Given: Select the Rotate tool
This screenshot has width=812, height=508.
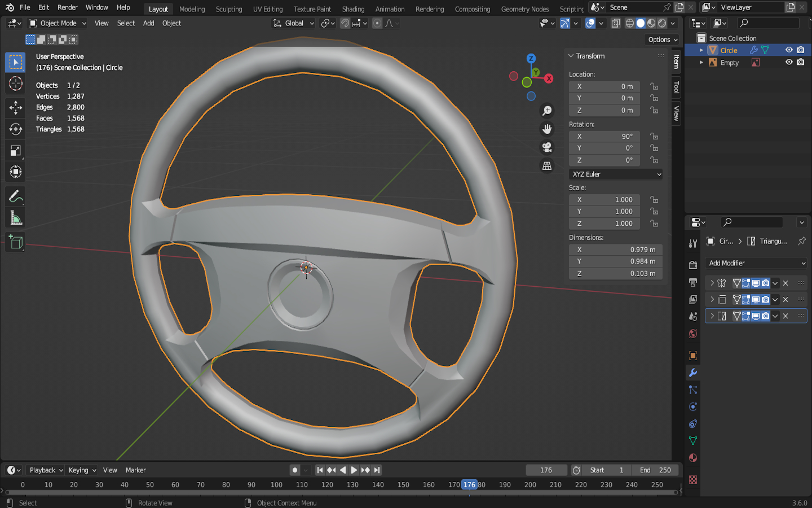Looking at the screenshot, I should click(15, 129).
